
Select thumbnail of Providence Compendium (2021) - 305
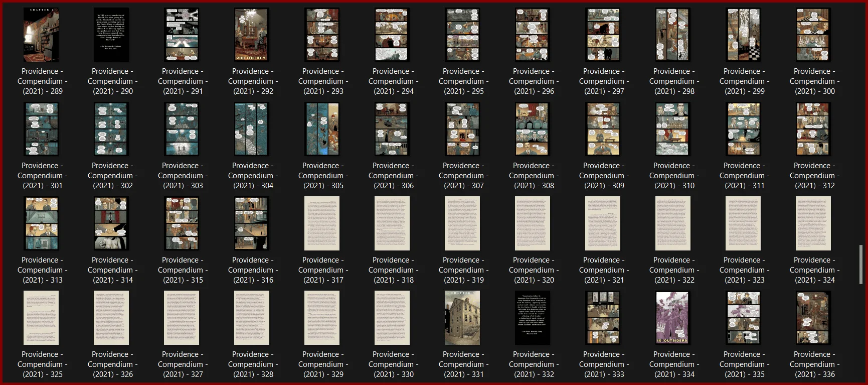tap(322, 129)
